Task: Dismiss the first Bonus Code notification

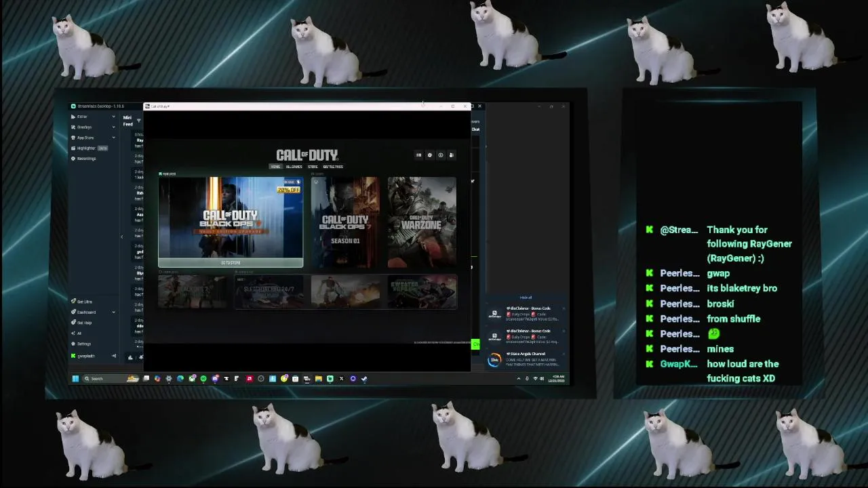Action: [564, 308]
